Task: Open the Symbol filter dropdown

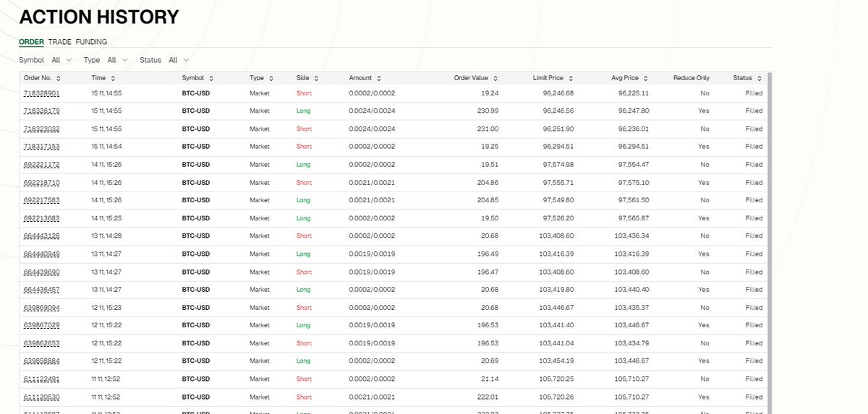Action: tap(61, 60)
